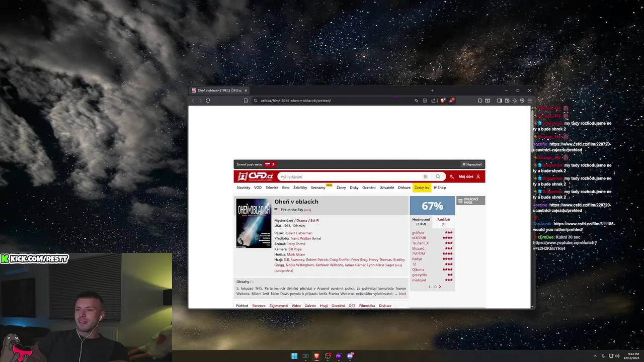Open the Recenze tab
The image size is (644, 362).
pos(259,306)
